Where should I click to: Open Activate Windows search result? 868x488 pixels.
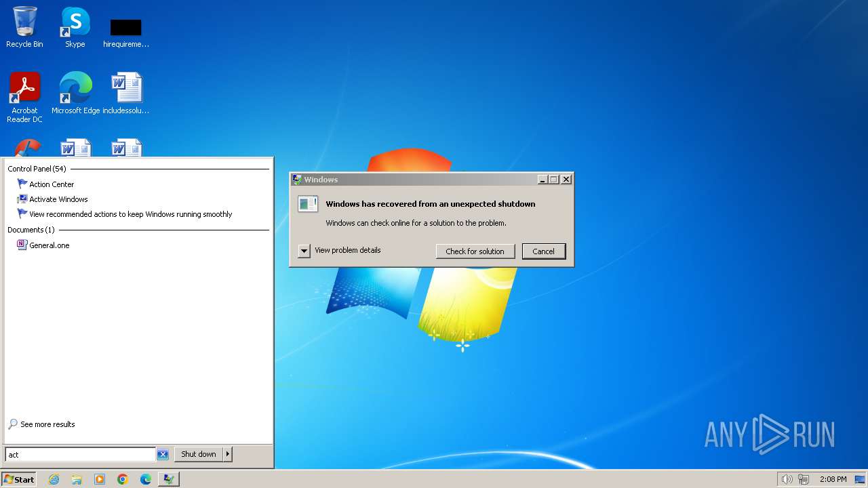click(58, 199)
